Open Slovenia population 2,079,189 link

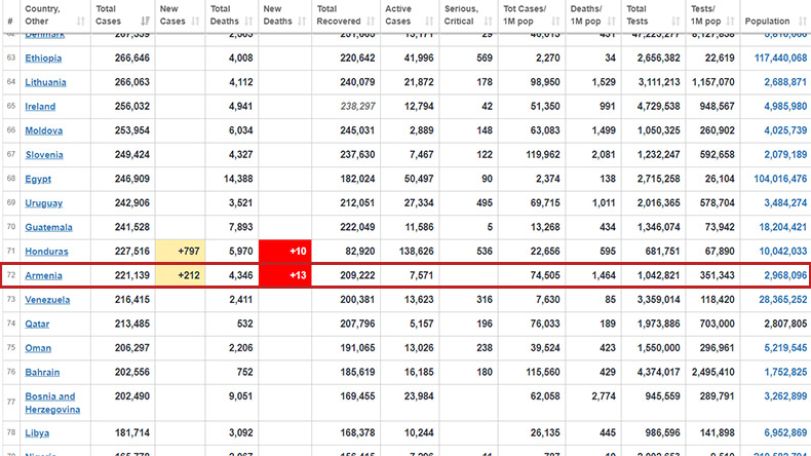point(785,155)
